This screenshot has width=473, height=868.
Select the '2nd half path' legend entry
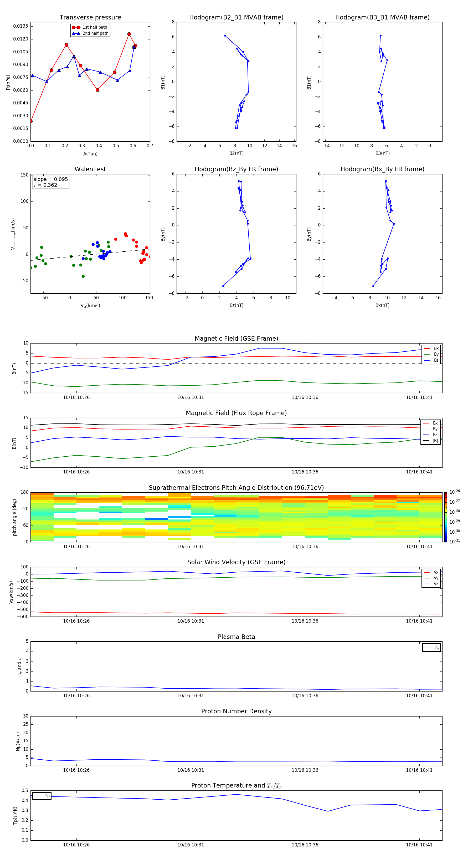point(90,33)
